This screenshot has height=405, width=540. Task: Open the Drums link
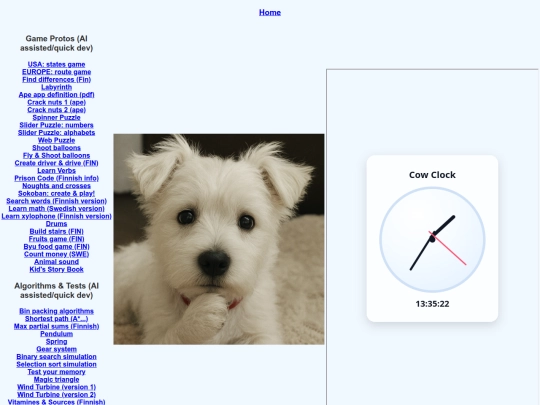click(56, 224)
